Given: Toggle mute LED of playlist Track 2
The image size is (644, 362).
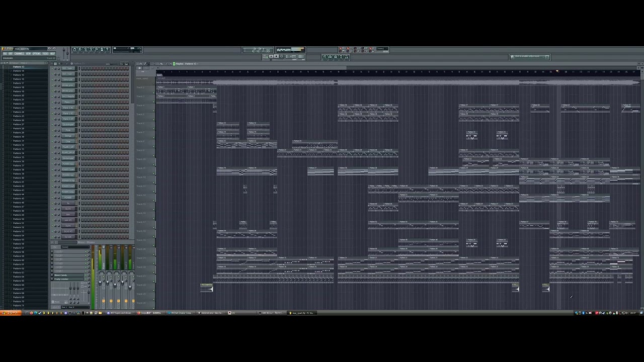Looking at the screenshot, I should pyautogui.click(x=153, y=93).
